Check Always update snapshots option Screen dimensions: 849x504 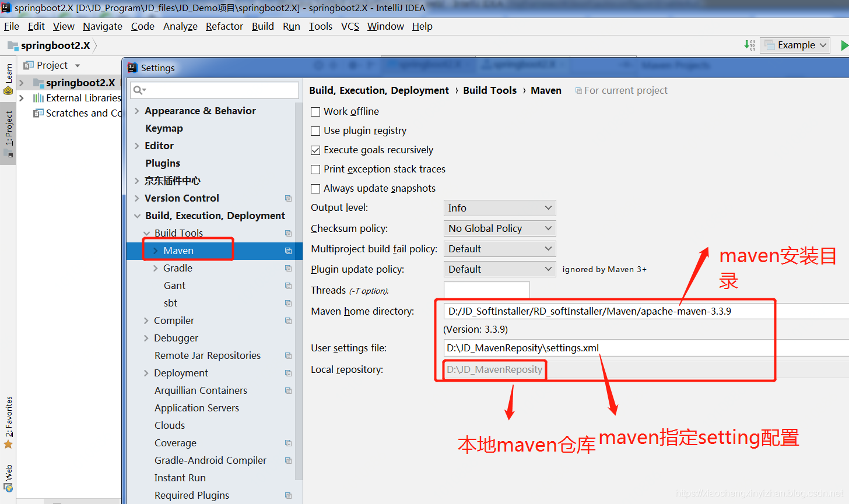315,189
